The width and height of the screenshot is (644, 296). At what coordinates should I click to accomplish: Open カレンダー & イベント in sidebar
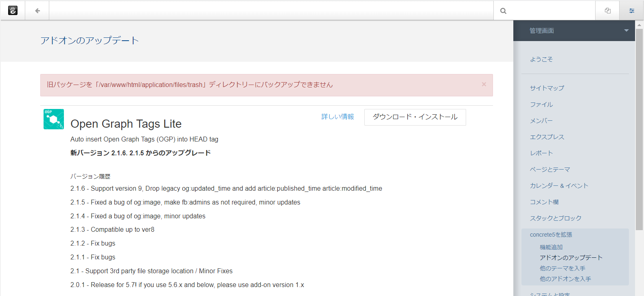pos(559,186)
